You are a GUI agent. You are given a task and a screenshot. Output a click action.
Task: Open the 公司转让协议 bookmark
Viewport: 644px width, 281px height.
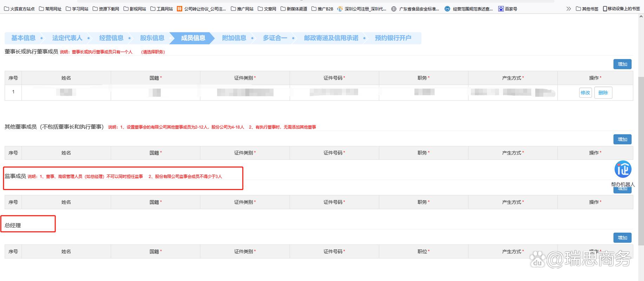tap(202, 9)
